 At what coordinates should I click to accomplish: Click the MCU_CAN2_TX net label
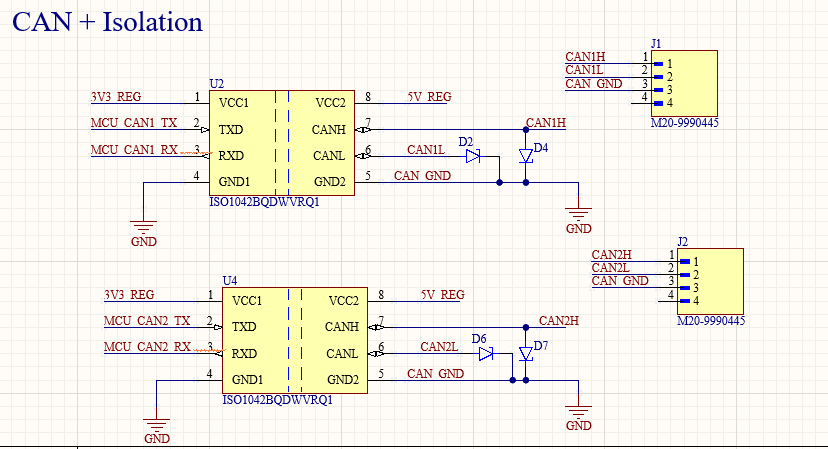[x=147, y=321]
